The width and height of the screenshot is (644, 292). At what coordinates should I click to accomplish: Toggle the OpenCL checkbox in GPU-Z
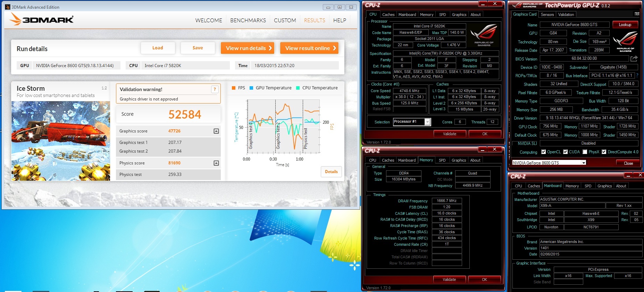tap(543, 152)
